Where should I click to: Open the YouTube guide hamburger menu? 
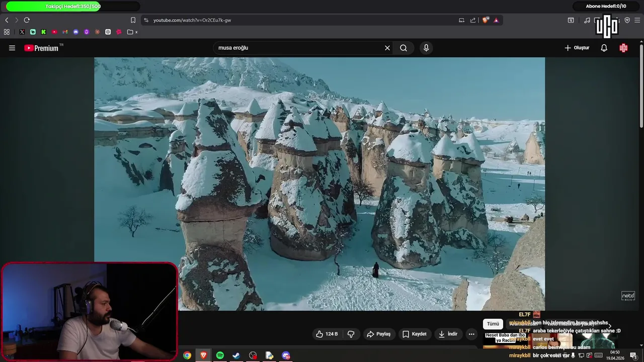click(12, 48)
